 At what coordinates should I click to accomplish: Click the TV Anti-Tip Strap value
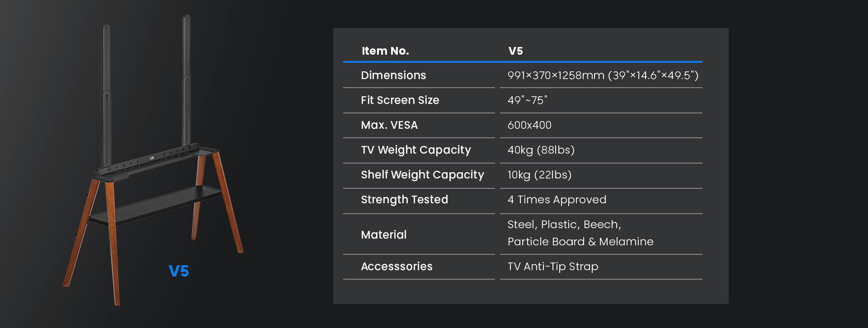(552, 267)
